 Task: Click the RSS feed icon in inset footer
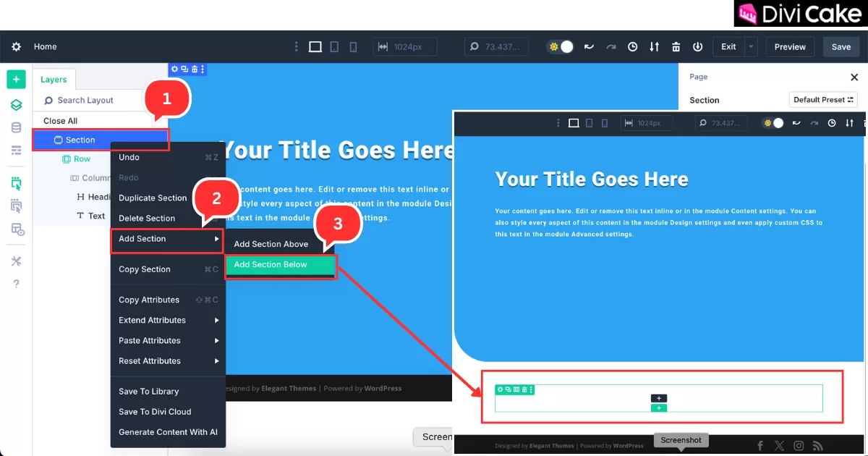tap(817, 446)
